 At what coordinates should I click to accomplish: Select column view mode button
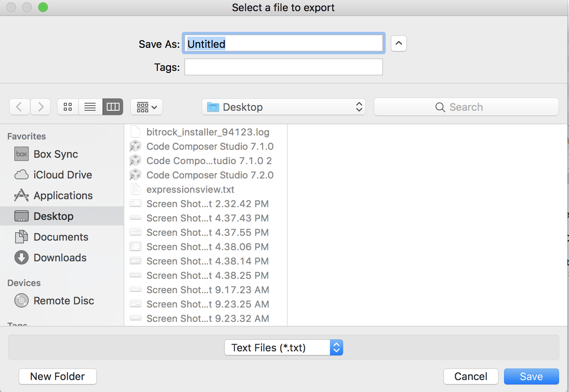click(x=113, y=107)
